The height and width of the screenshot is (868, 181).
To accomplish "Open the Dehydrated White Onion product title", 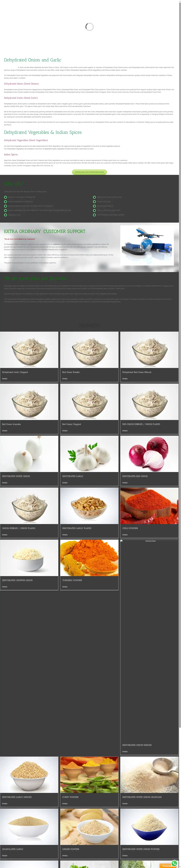I will pos(16,476).
